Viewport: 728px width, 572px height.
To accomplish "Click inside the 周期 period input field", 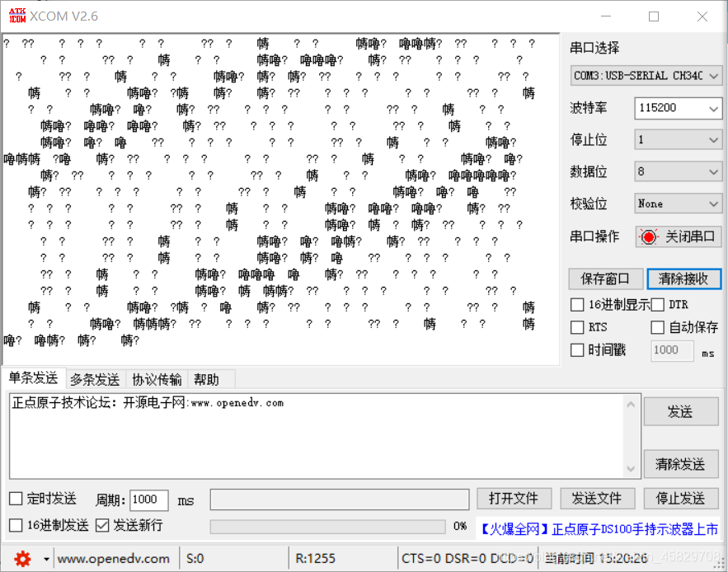I will click(150, 499).
